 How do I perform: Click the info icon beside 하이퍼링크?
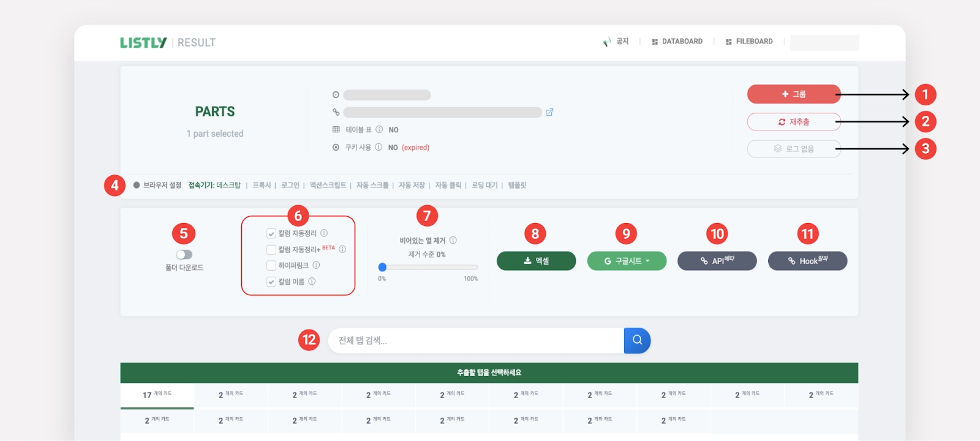(316, 265)
